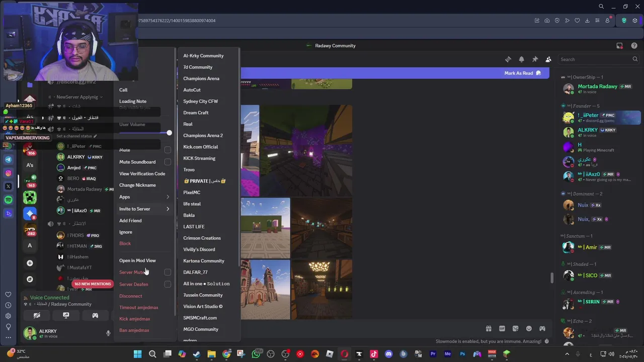This screenshot has height=362, width=644.
Task: Start an activity in voice panel
Action: (x=95, y=316)
